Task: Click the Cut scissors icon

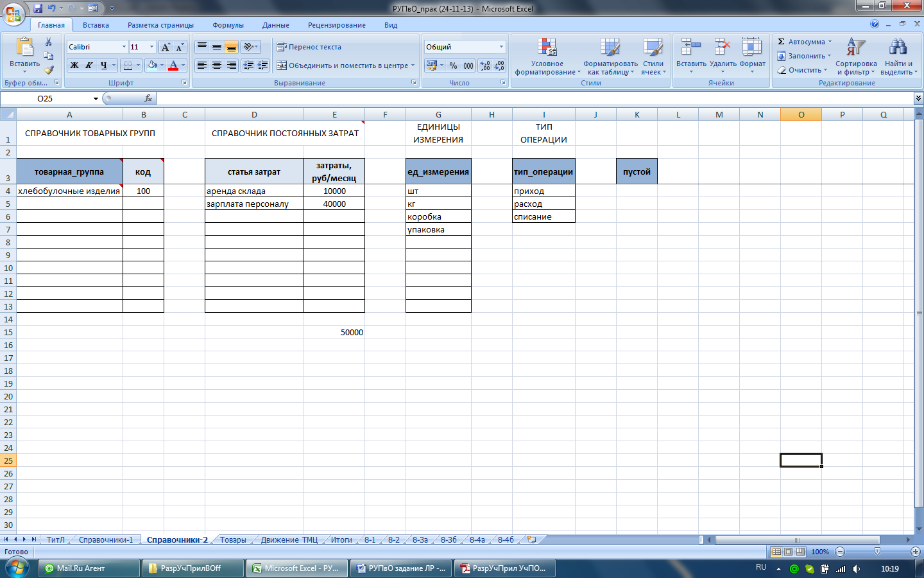Action: [49, 42]
